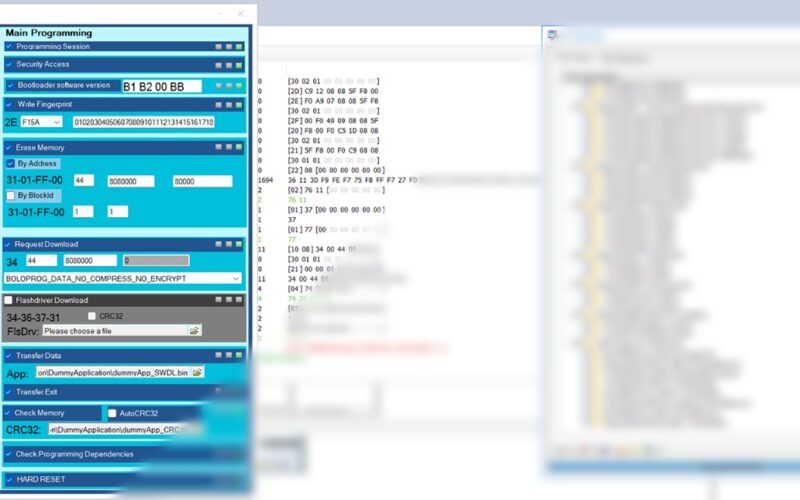Tick the AutoCRC32 checkbox
This screenshot has width=800, height=500.
click(x=112, y=412)
